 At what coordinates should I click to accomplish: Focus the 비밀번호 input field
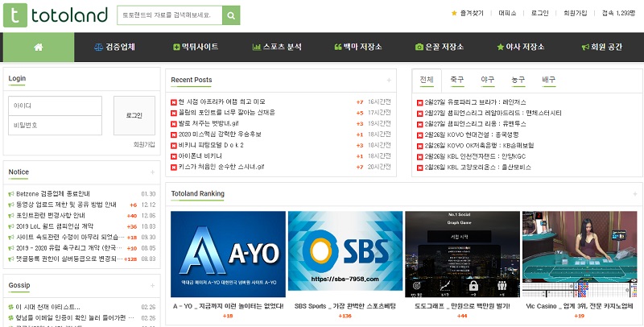coord(55,126)
